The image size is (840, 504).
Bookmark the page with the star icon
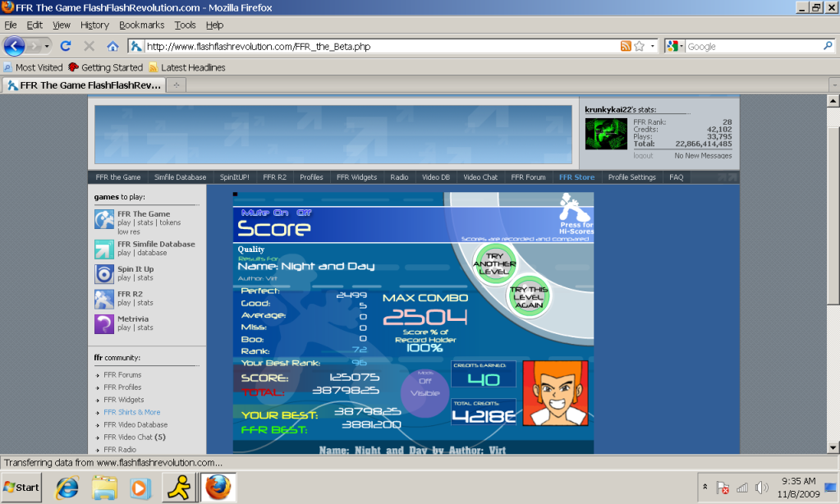coord(640,46)
